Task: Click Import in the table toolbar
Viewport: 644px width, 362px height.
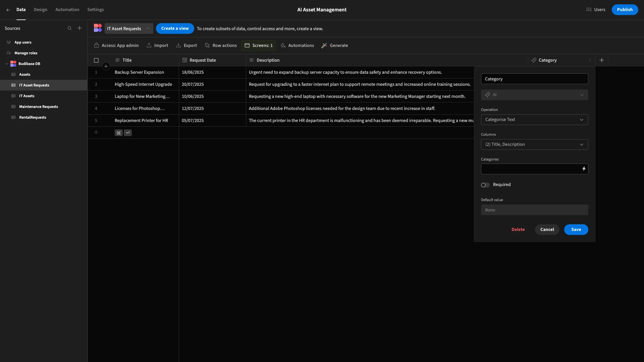Action: (157, 45)
